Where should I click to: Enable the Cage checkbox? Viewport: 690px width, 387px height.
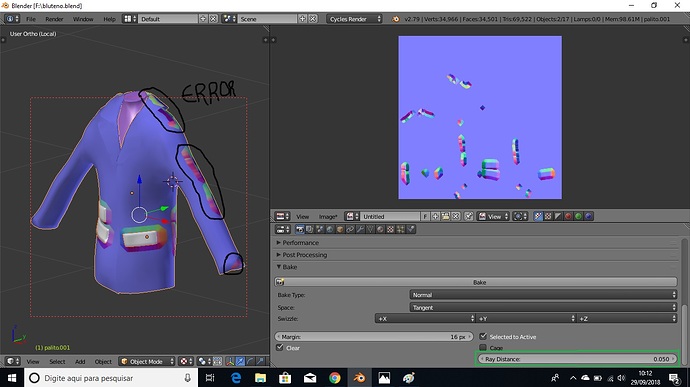(483, 347)
